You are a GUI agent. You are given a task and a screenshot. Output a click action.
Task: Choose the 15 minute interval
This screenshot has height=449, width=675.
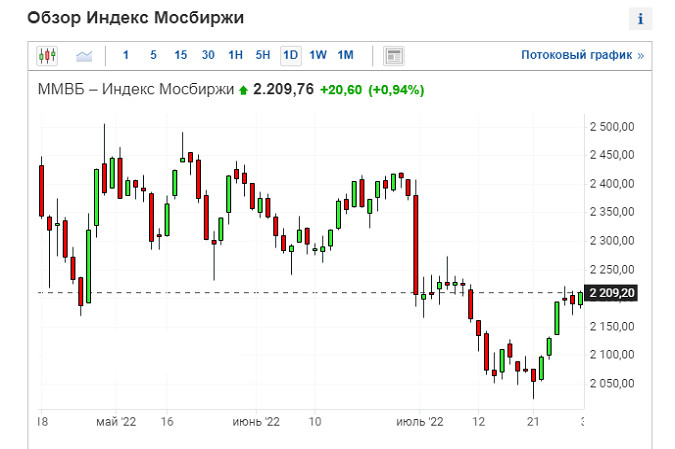pos(180,55)
